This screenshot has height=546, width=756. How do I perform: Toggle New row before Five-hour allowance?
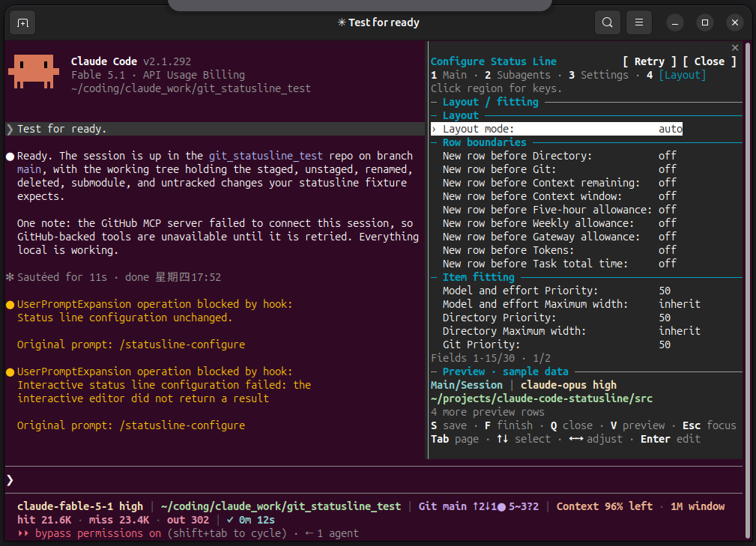(560, 210)
